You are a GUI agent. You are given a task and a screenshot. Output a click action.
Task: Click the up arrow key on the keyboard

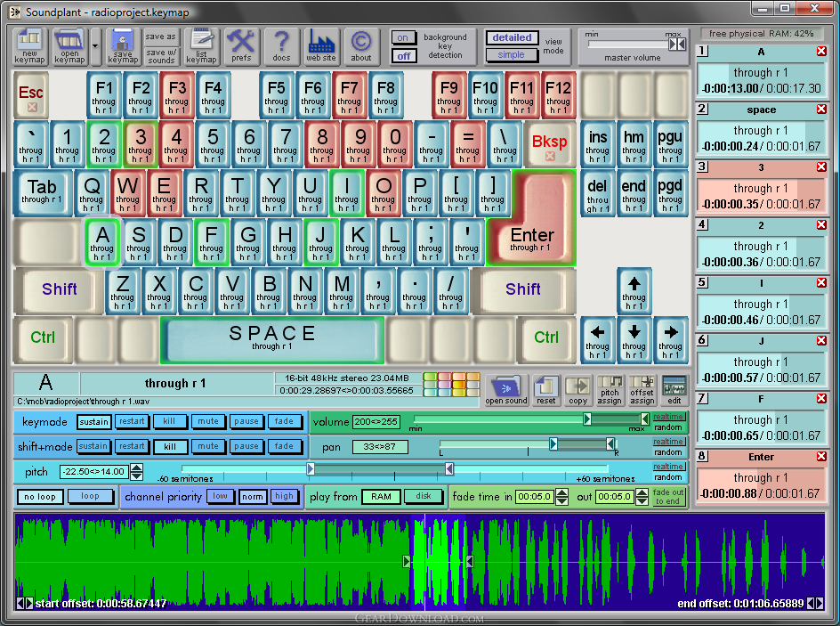pyautogui.click(x=634, y=291)
